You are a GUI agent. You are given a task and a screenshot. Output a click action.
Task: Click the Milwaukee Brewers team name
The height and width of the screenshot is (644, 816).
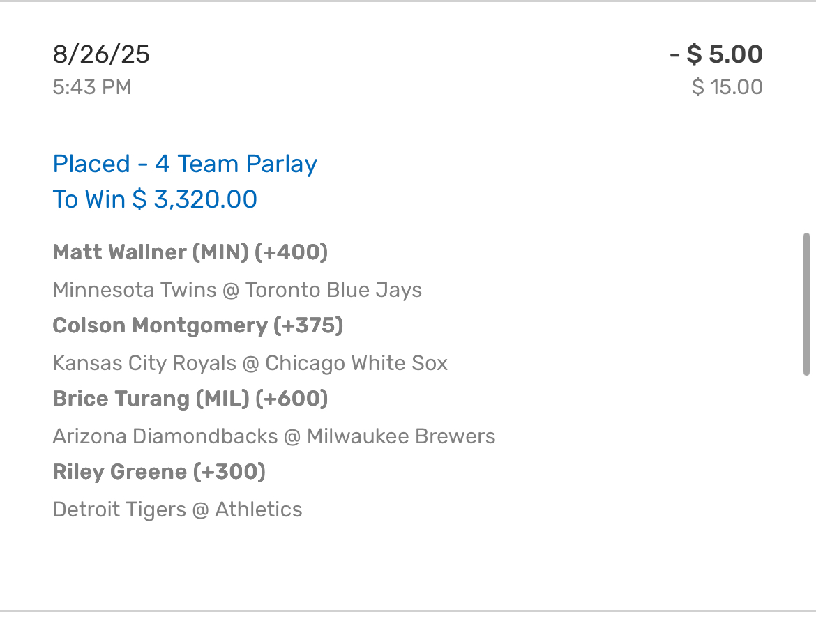pyautogui.click(x=401, y=436)
